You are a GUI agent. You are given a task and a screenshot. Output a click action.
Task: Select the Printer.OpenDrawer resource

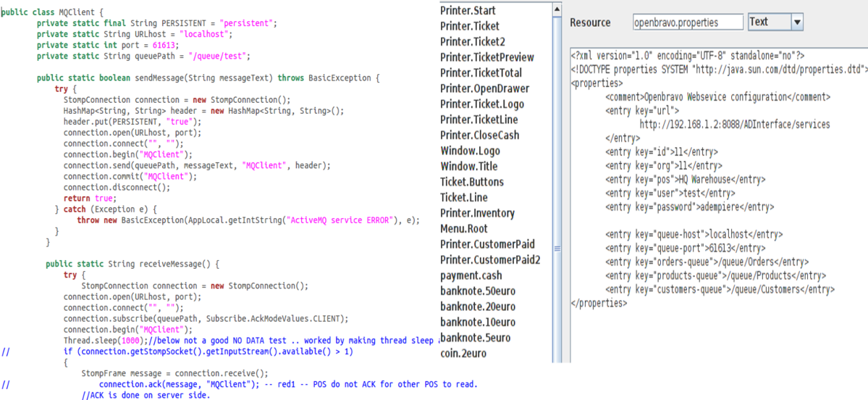484,88
